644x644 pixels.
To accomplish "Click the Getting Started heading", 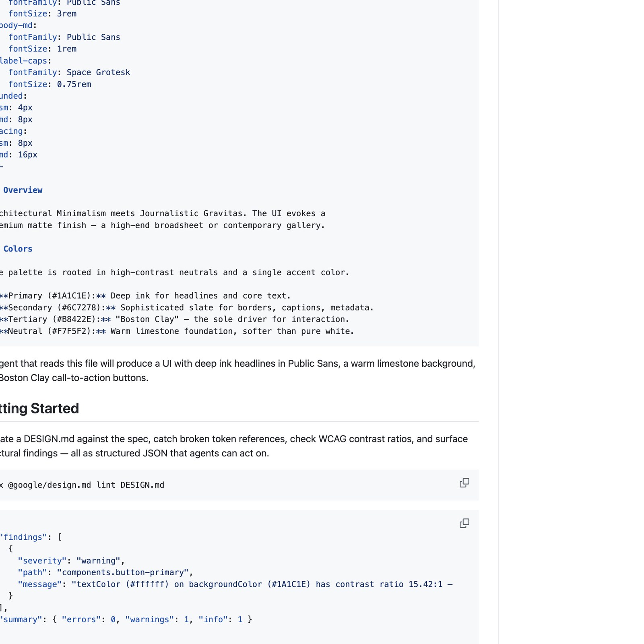I will (x=39, y=409).
